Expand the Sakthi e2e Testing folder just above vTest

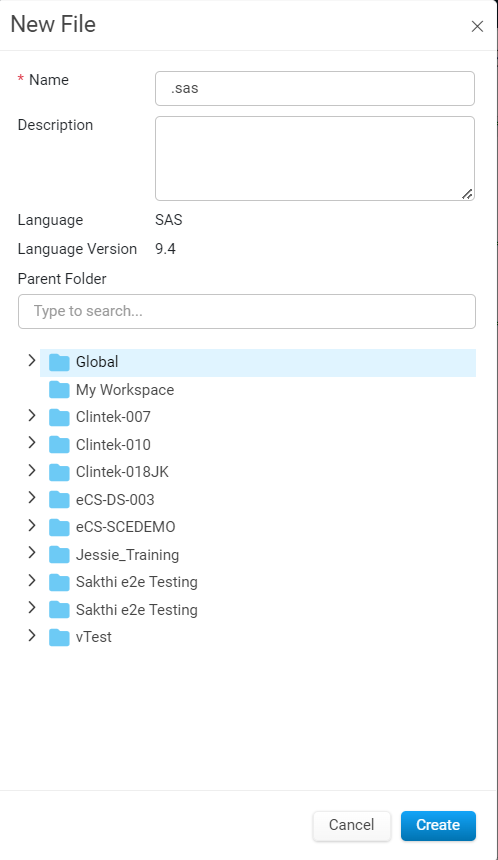[32, 608]
